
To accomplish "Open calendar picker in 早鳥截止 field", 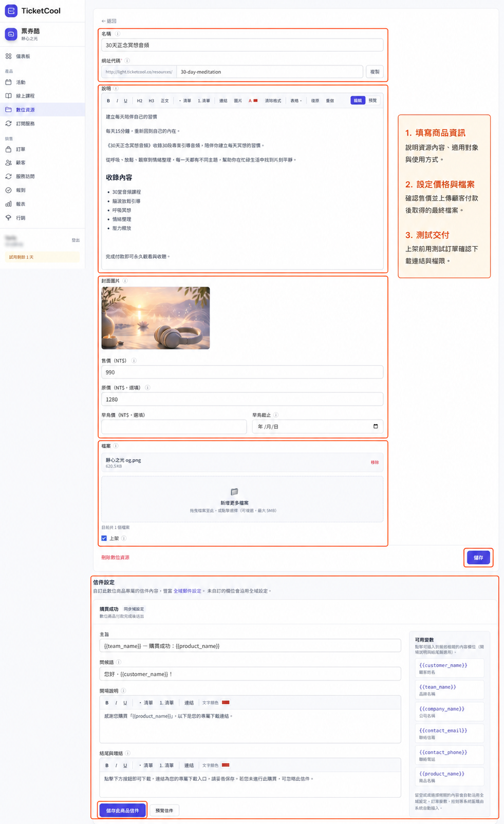I will click(376, 426).
